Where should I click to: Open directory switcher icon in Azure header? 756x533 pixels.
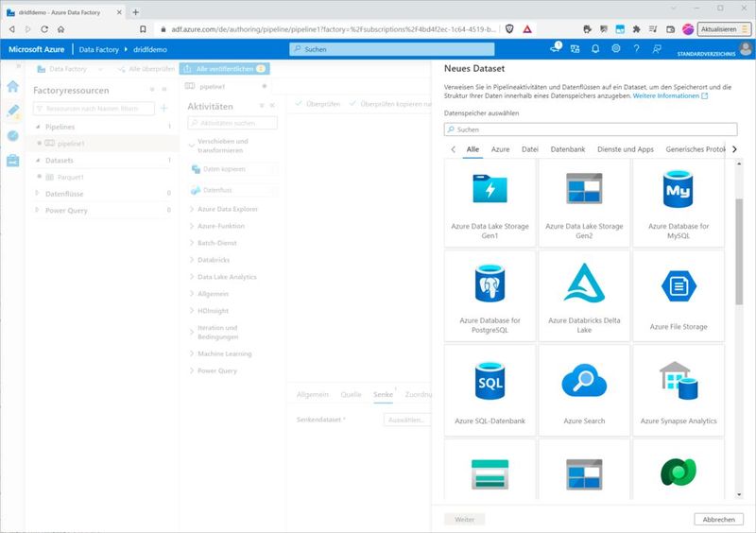click(x=575, y=49)
